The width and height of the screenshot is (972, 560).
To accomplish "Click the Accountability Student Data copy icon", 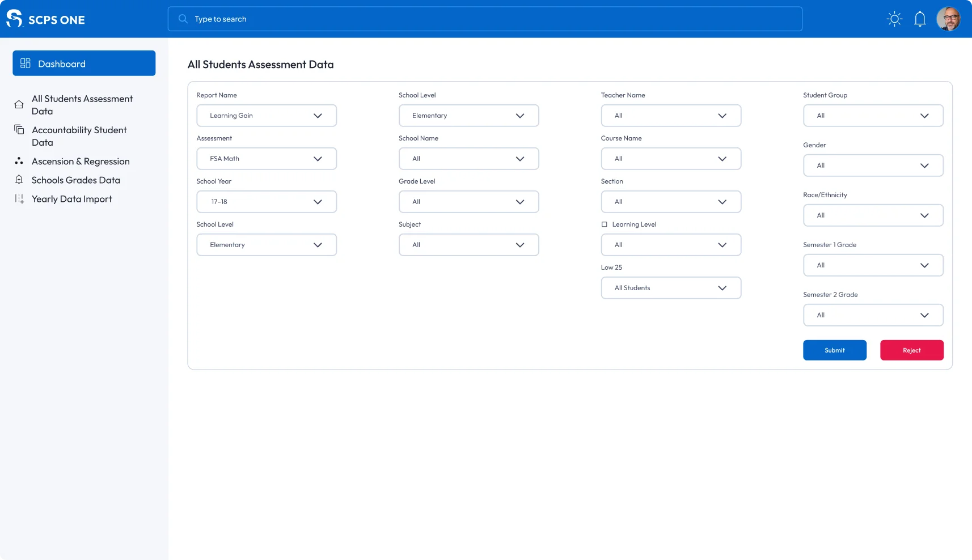I will pyautogui.click(x=19, y=130).
